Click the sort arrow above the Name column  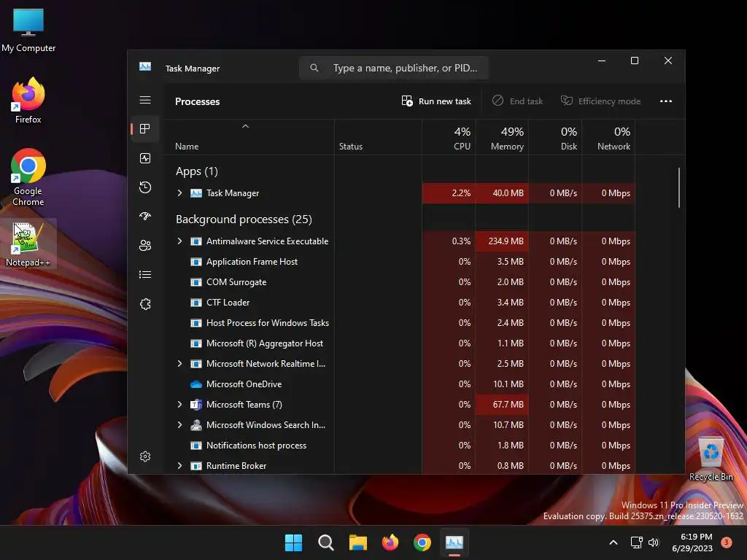[245, 126]
